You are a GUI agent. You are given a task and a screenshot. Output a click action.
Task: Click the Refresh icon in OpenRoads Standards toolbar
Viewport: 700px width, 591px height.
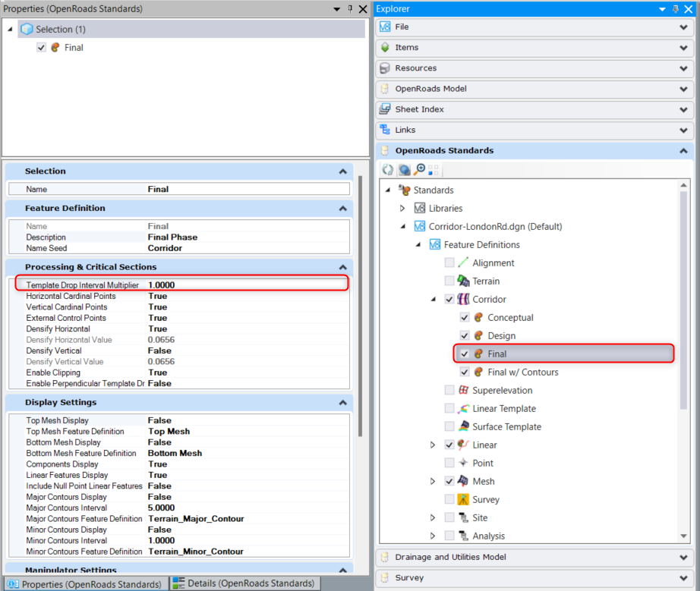click(387, 170)
